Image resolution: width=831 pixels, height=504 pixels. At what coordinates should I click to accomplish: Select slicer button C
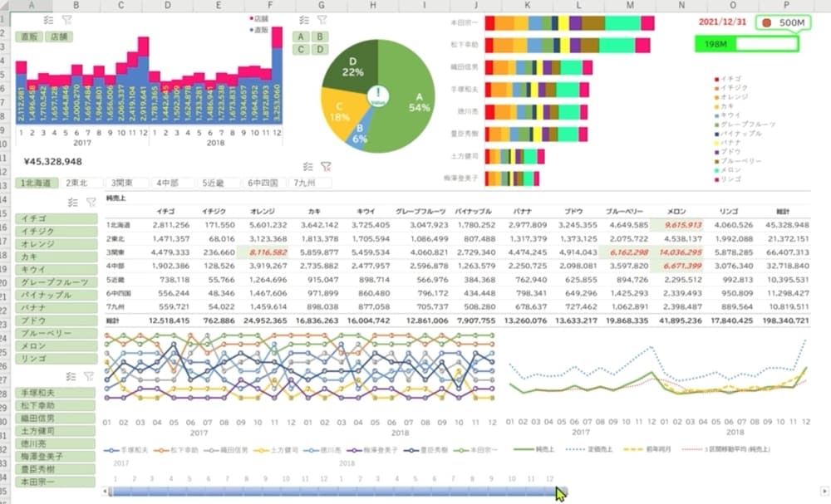[301, 50]
